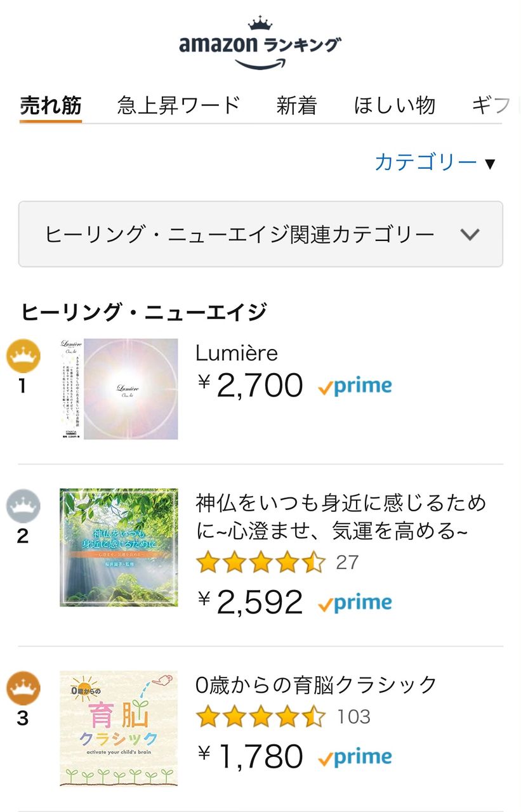521x812 pixels.
Task: Expand the ヒーリング・ニューエイジ関連カテゴリー selector
Action: point(240,234)
